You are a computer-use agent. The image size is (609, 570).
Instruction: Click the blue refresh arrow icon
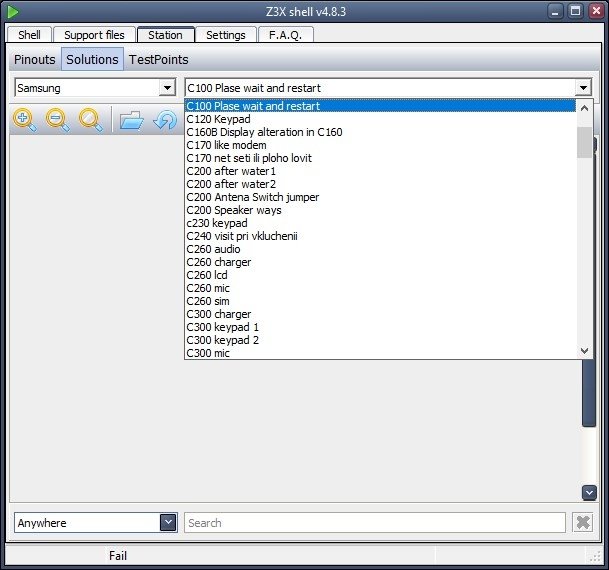click(x=165, y=120)
